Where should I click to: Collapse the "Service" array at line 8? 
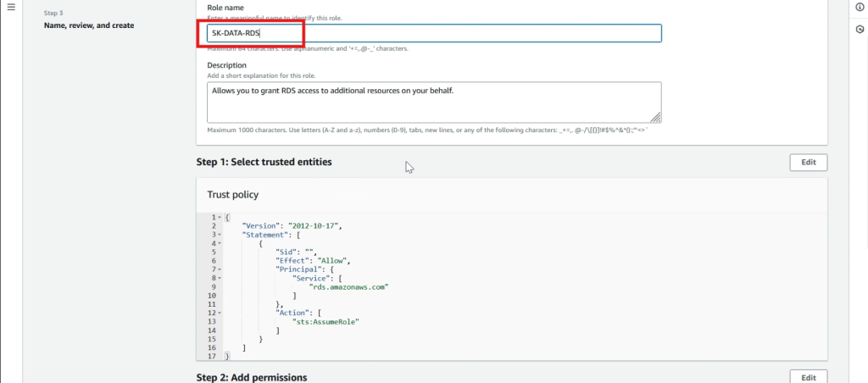click(x=220, y=279)
